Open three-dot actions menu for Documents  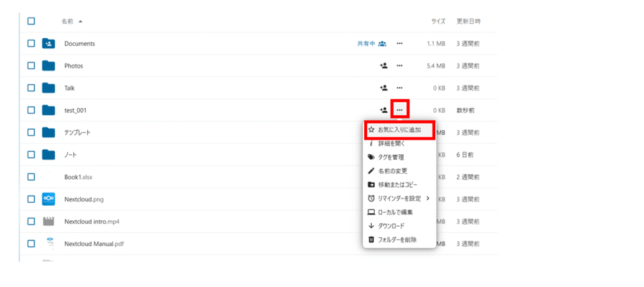[399, 43]
